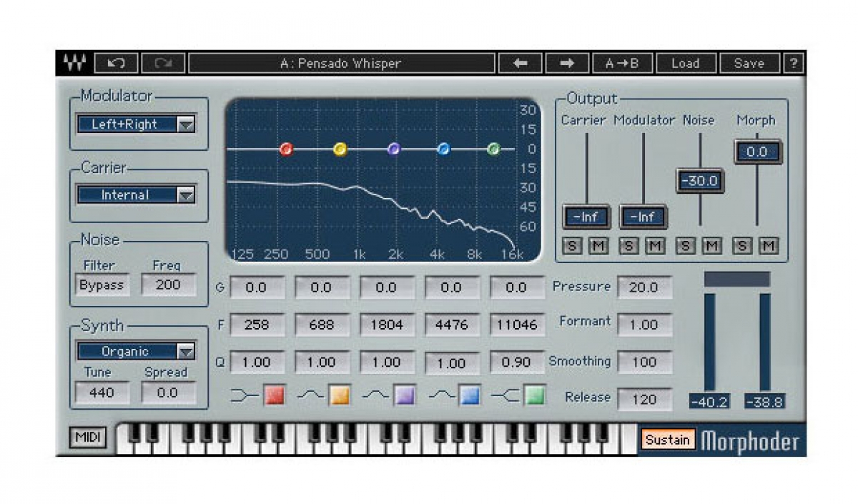This screenshot has width=858, height=504.
Task: Click the frequency field showing 258
Action: 257,325
